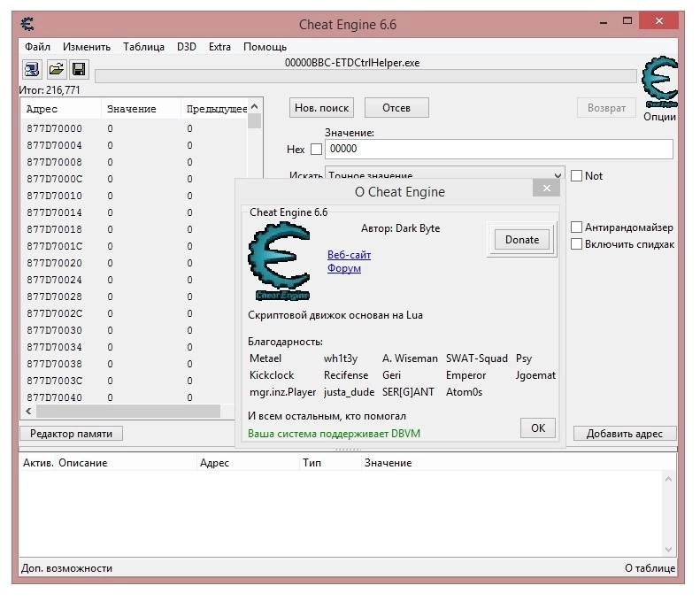Click the address list scroll left arrow
Screen dimensions: 700x601
coord(28,412)
